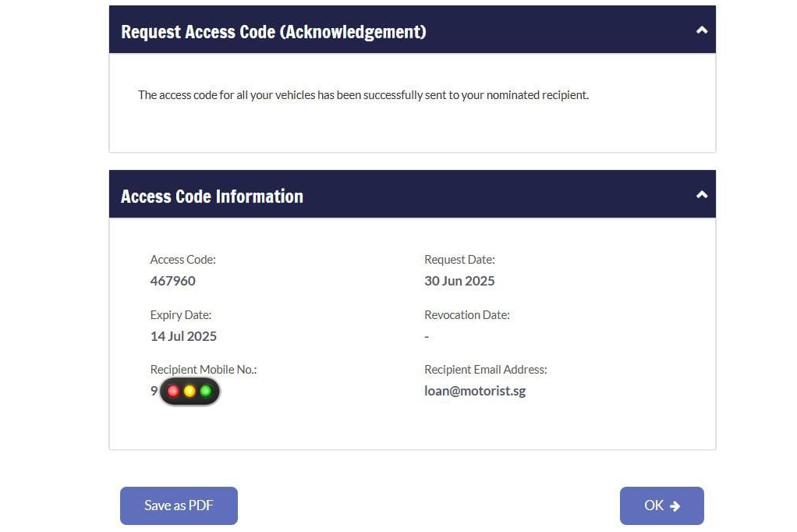
Task: Click the "Access Code:" field label
Action: click(182, 260)
